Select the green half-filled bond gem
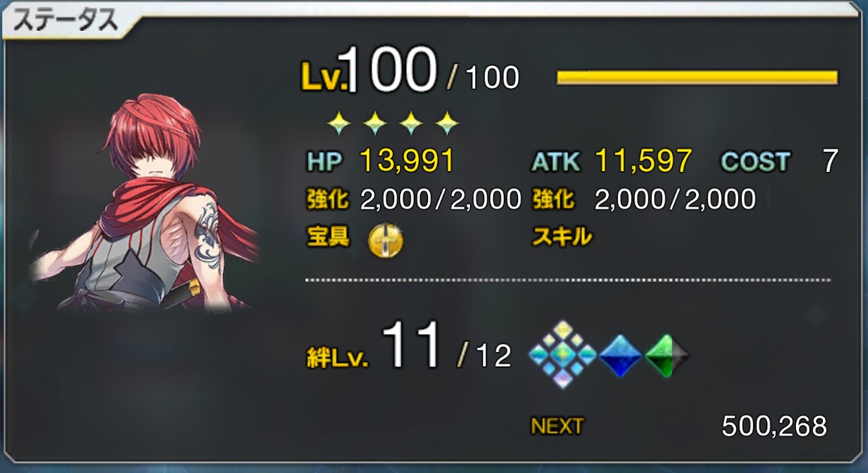The image size is (868, 473). [668, 356]
